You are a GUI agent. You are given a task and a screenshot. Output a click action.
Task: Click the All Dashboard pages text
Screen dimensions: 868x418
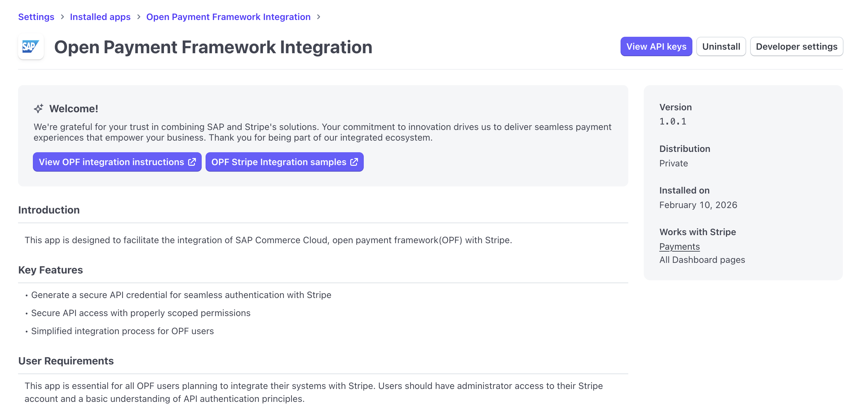[702, 260]
